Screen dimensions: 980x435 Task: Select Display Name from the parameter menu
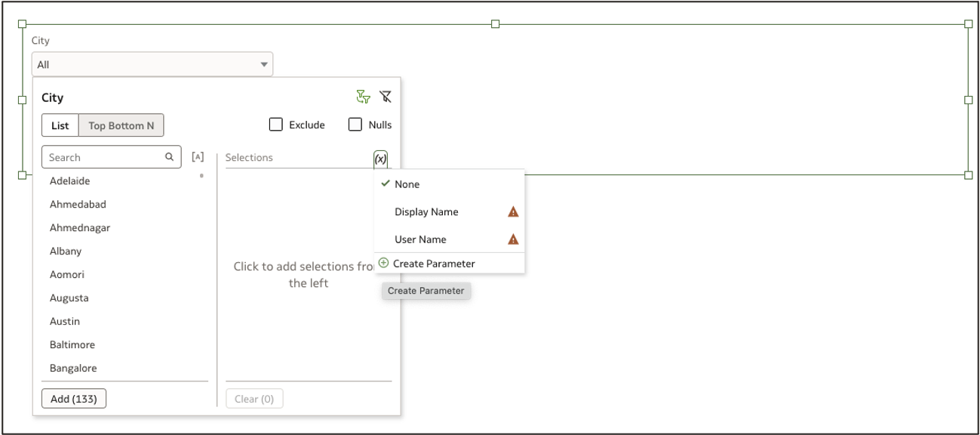[426, 212]
